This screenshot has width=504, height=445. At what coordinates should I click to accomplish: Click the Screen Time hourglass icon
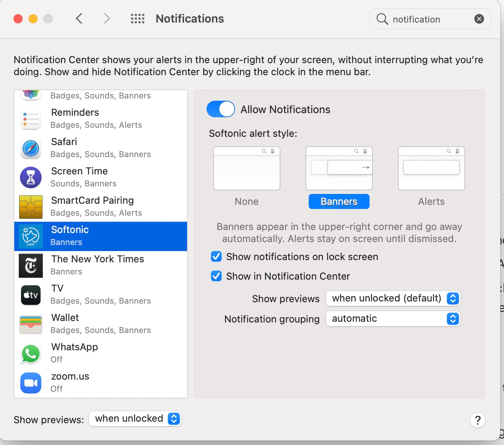point(31,177)
